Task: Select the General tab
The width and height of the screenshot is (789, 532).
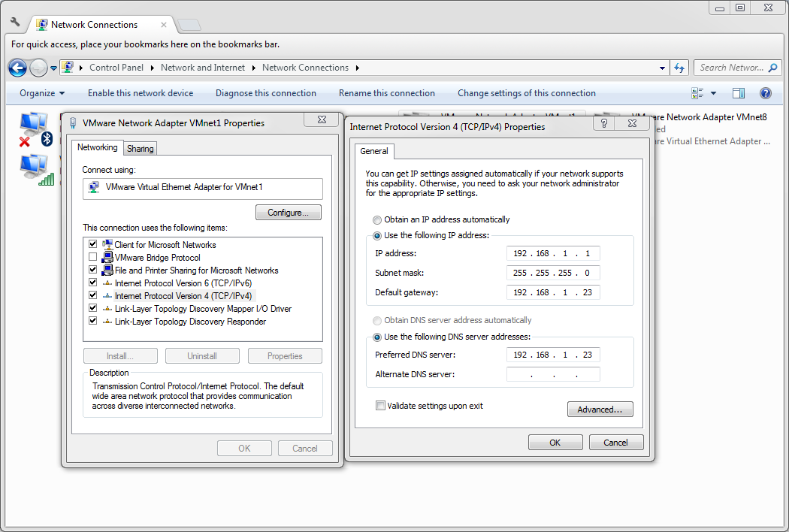Action: point(374,151)
